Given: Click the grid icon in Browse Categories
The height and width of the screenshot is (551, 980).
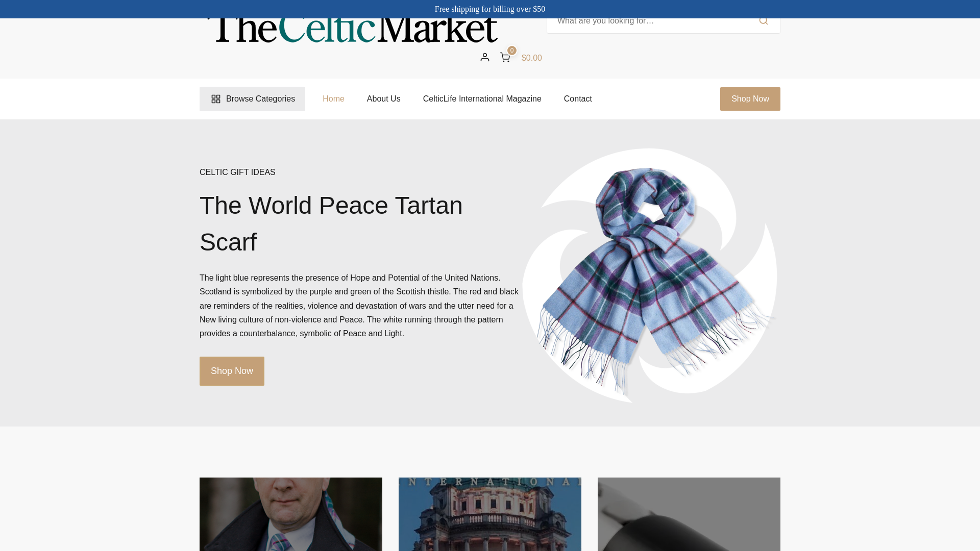Looking at the screenshot, I should tap(216, 99).
